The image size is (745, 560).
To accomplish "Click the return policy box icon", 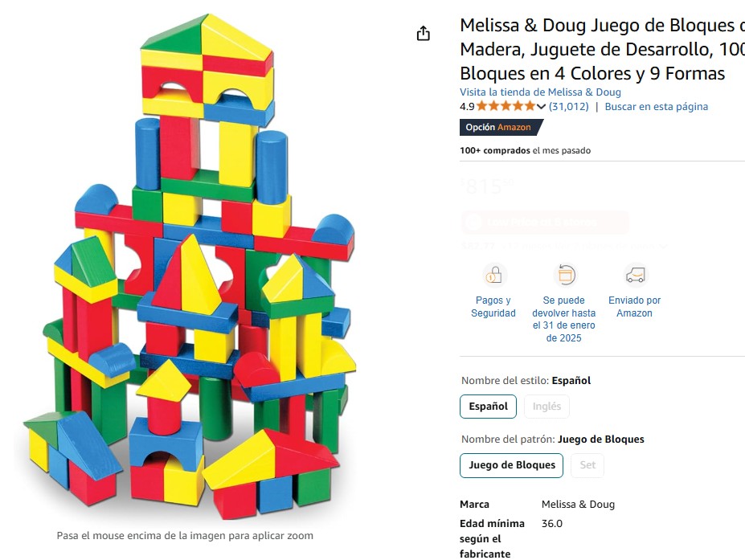I will point(566,275).
